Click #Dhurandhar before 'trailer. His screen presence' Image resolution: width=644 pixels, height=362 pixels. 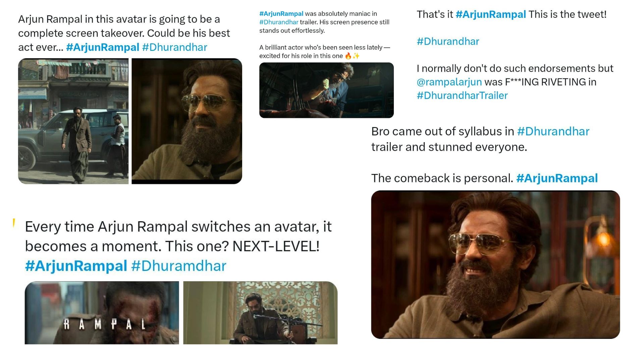click(279, 22)
